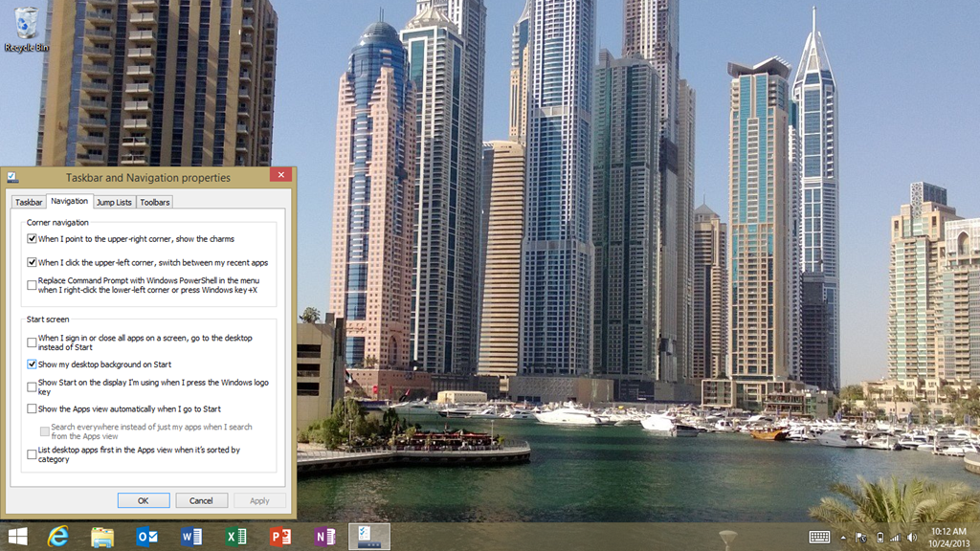Launch Internet Explorer from the taskbar
This screenshot has height=551, width=980.
click(58, 537)
